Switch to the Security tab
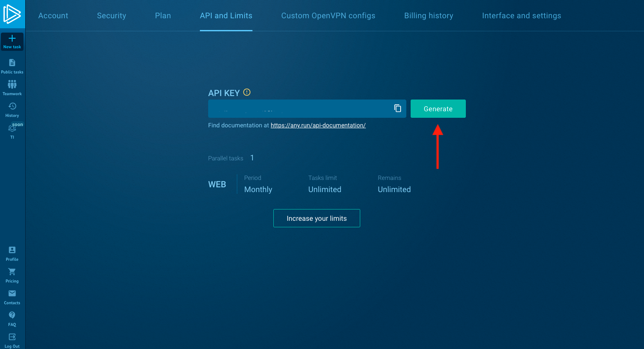The height and width of the screenshot is (349, 644). click(x=112, y=16)
